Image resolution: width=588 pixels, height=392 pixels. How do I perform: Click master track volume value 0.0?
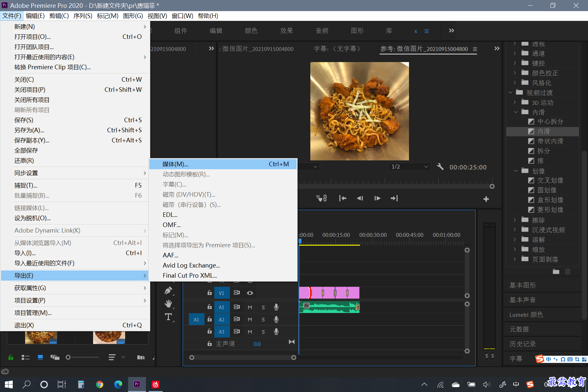coord(257,344)
